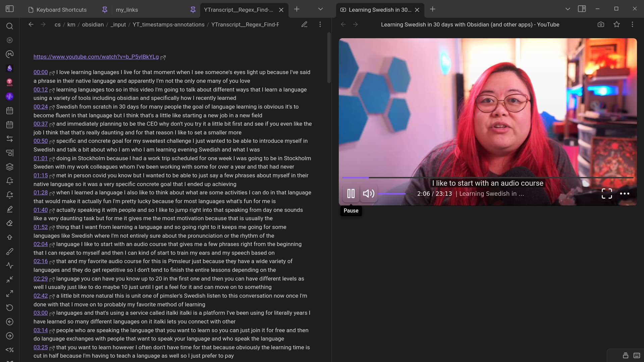Seek on the video progress bar

coord(486,177)
